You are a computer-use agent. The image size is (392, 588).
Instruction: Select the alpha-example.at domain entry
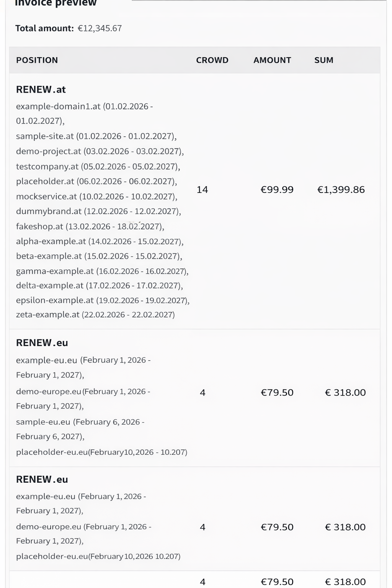tap(100, 241)
